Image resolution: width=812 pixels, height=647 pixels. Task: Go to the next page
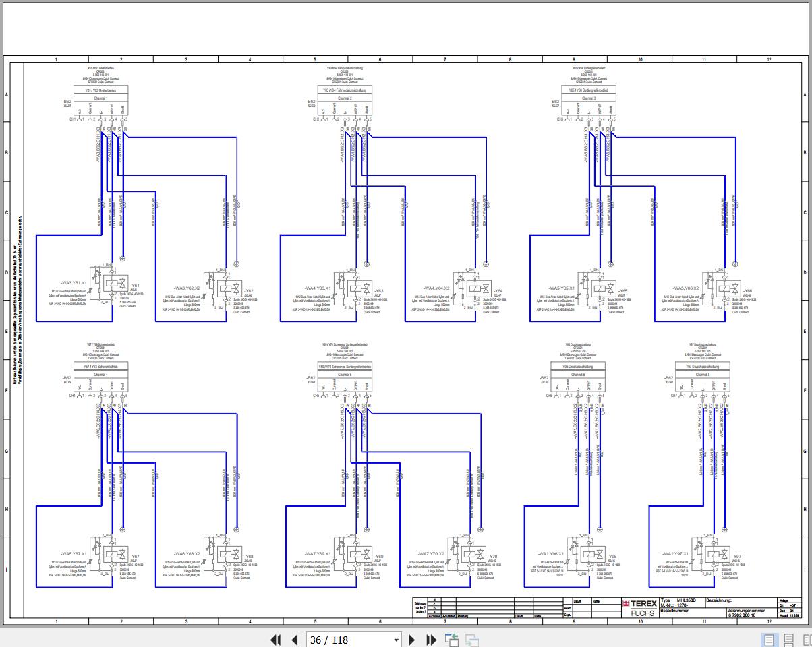point(412,640)
